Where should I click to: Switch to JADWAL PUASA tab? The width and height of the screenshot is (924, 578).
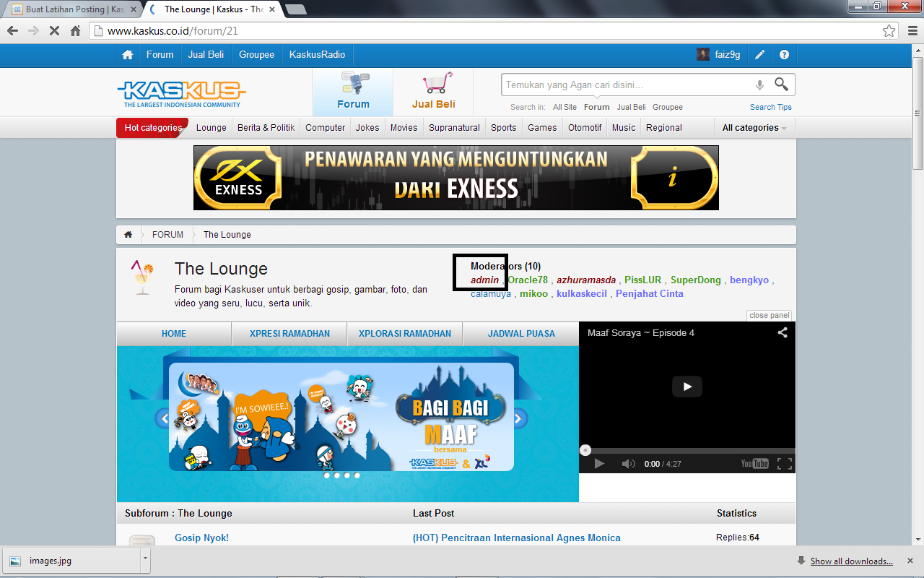(x=521, y=334)
